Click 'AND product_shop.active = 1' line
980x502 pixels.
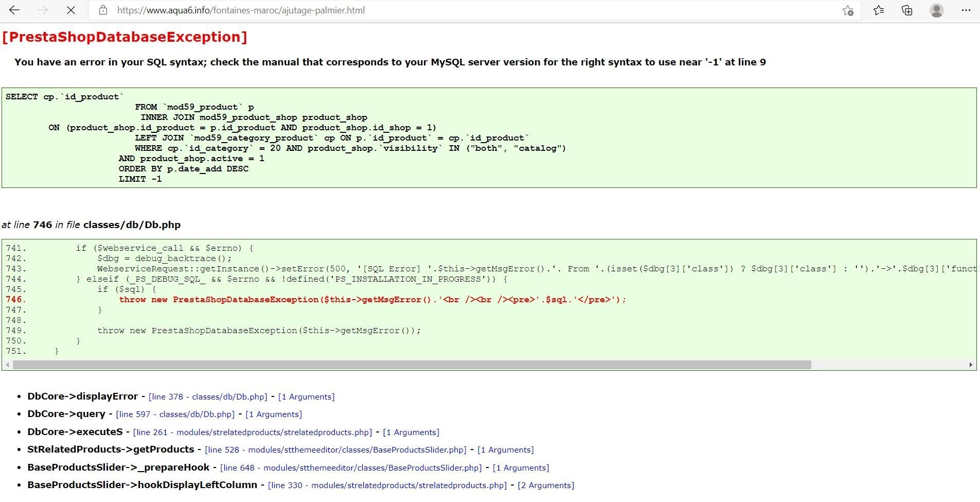pos(191,159)
